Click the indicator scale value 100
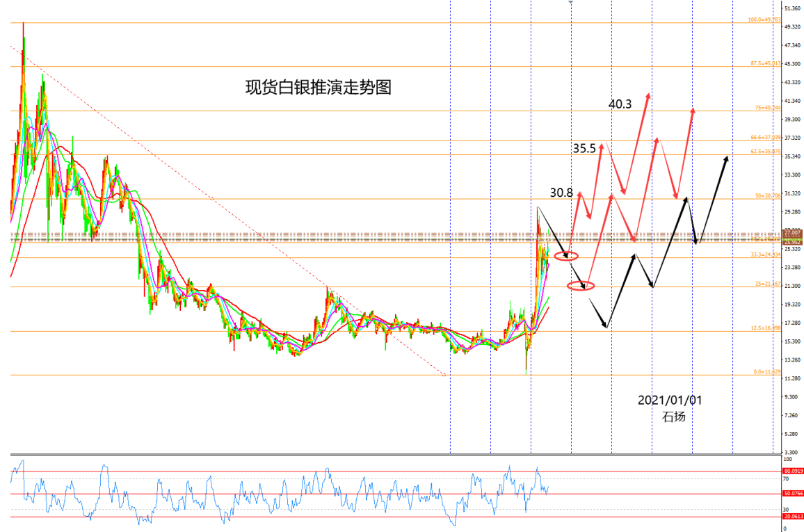This screenshot has width=804, height=532. point(787,460)
